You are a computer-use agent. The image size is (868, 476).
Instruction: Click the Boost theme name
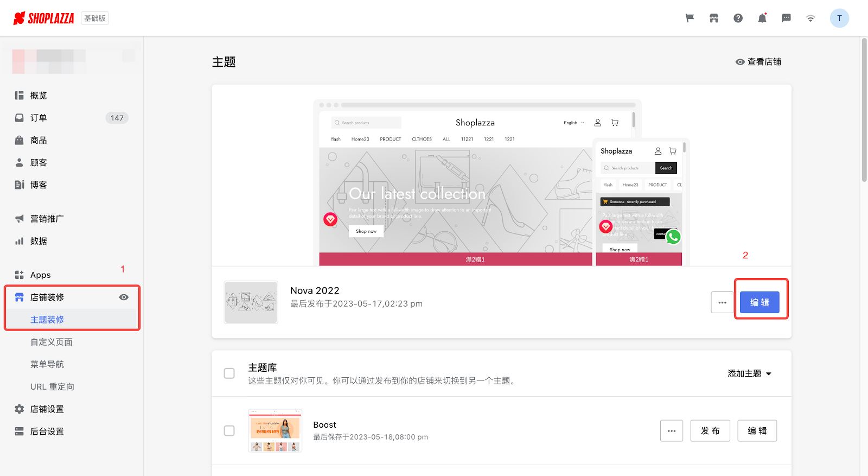pyautogui.click(x=324, y=425)
